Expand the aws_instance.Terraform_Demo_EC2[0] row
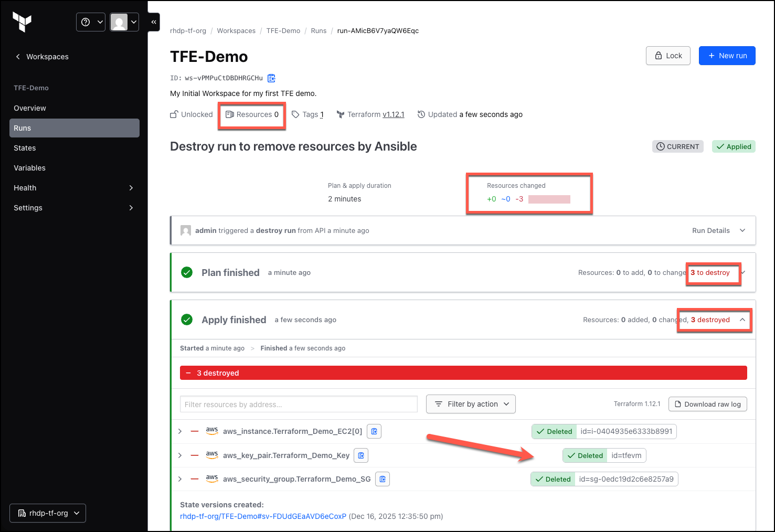Image resolution: width=775 pixels, height=532 pixels. point(180,431)
